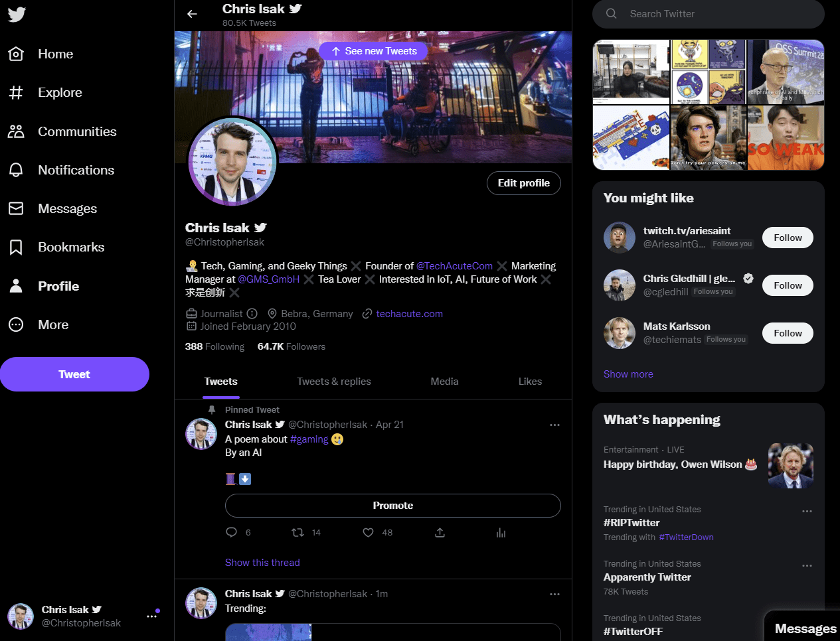Follow Chris Gledhill
The height and width of the screenshot is (641, 840).
788,285
